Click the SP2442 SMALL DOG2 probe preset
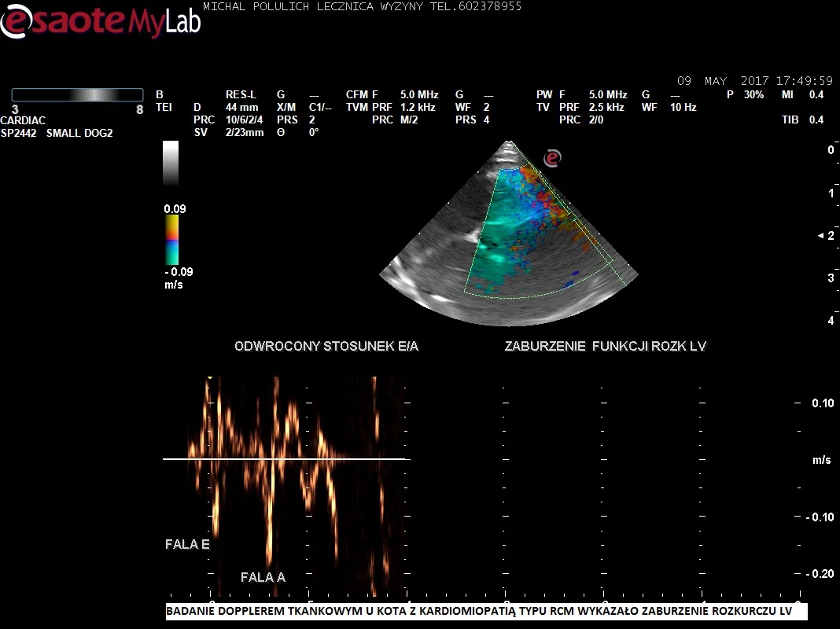840x629 pixels. (x=57, y=134)
